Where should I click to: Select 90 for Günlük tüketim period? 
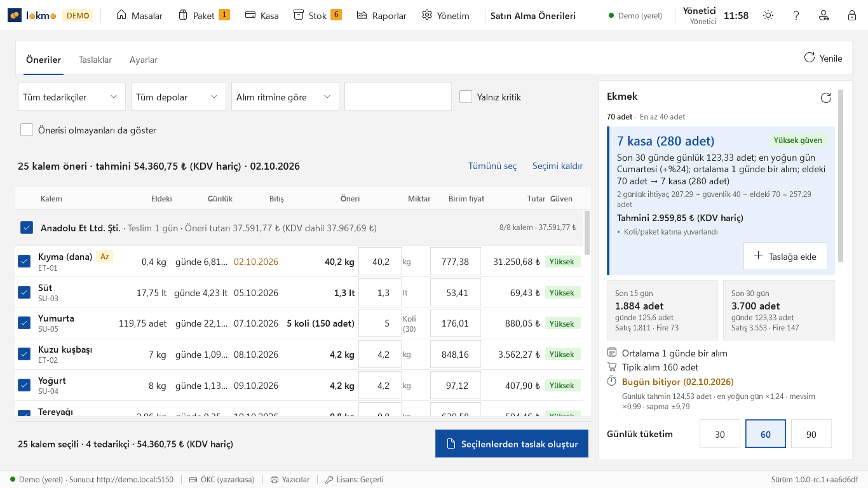[x=811, y=434]
